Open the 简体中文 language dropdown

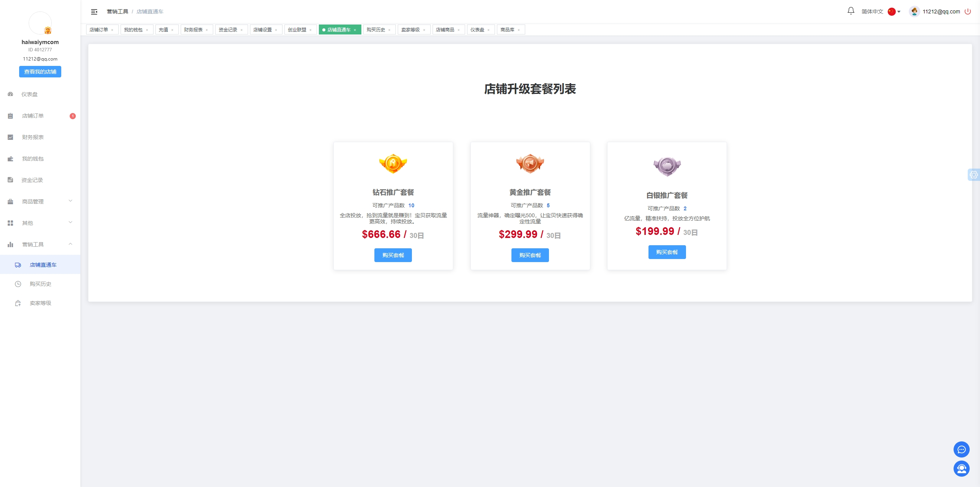[x=873, y=11]
